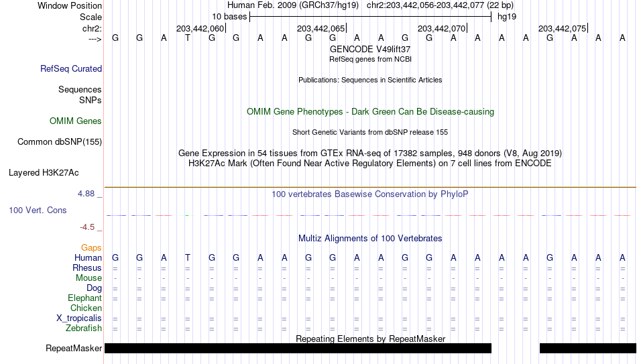This screenshot has width=637, height=364.
Task: Click the RepeatMasker track label
Action: (74, 348)
